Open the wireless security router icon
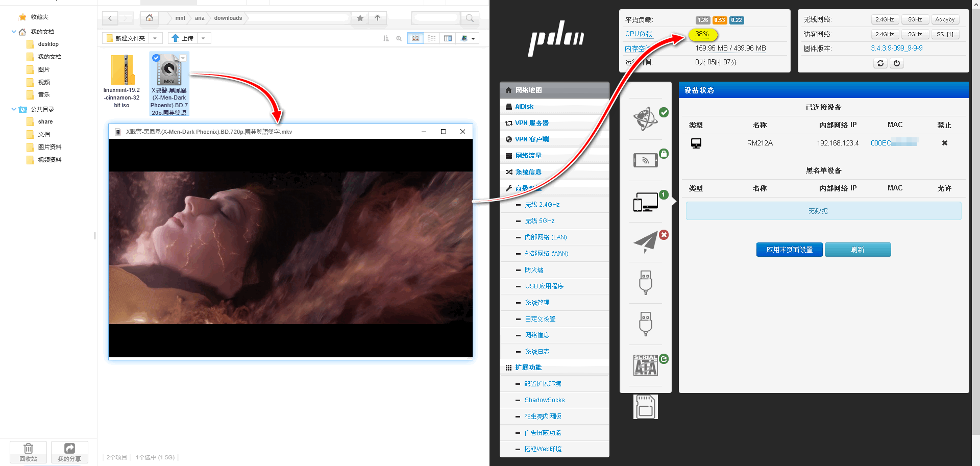Image resolution: width=980 pixels, height=466 pixels. (x=646, y=160)
